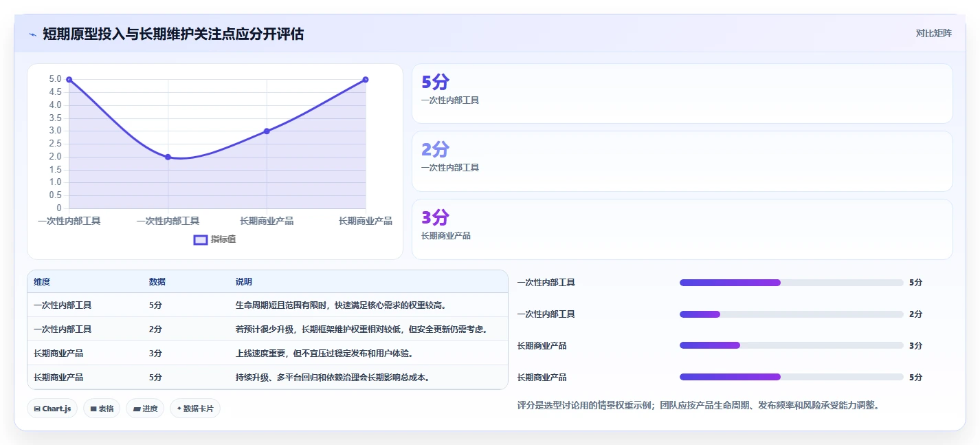Screen dimensions: 980x445
Task: Select the 表格 tag button
Action: tap(102, 409)
